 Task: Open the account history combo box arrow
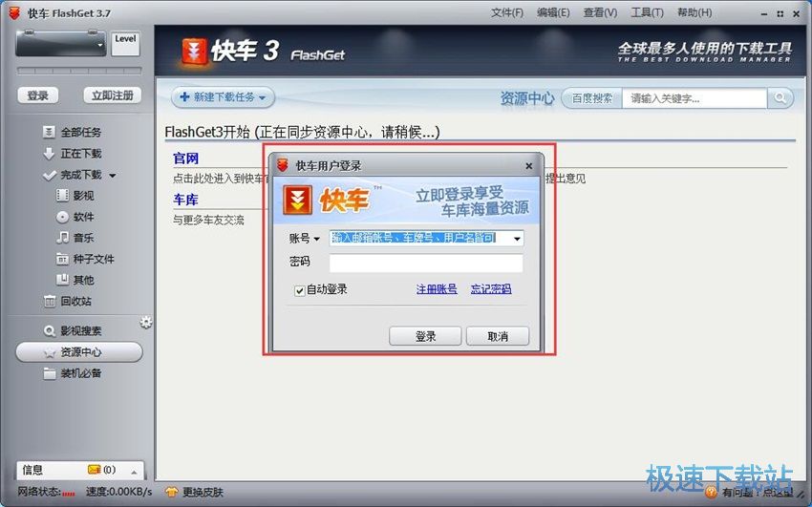point(517,239)
